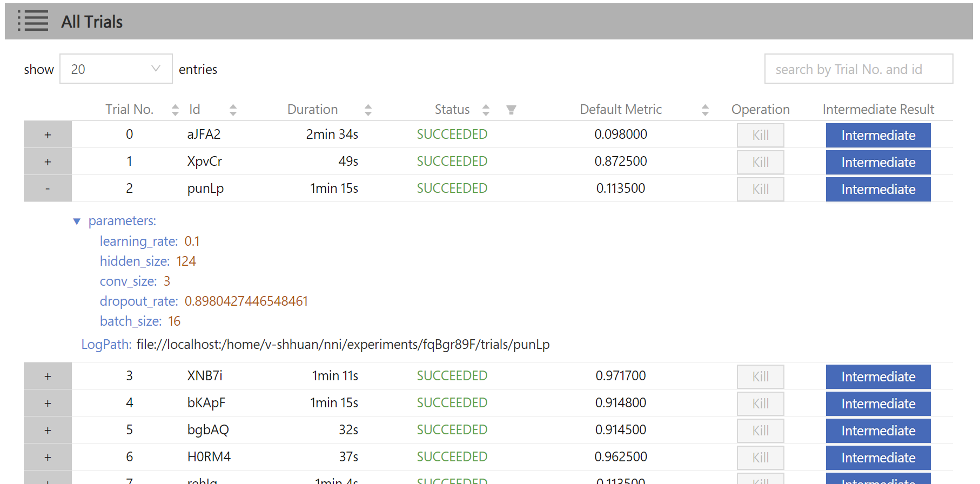Expand details for trial aJFA2
The image size is (980, 484).
tap(48, 135)
